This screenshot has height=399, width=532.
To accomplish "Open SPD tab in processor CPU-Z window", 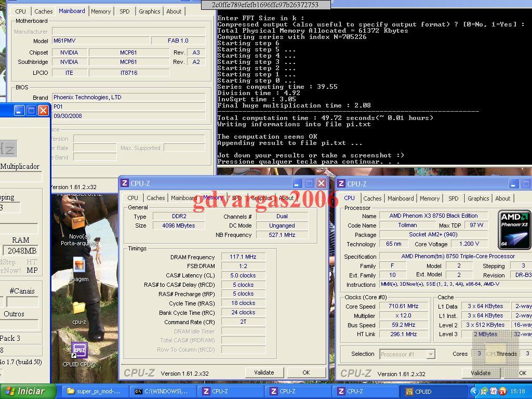I will coord(453,198).
